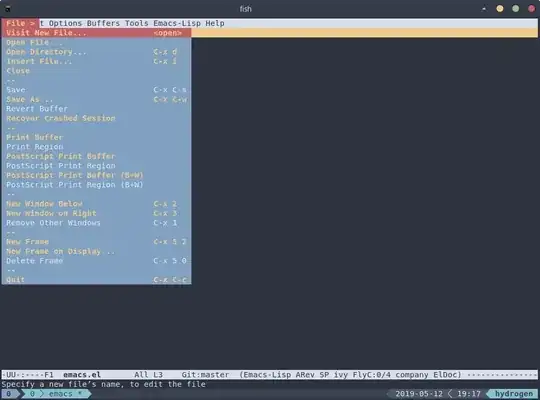Click the highlighted File menu header

20,23
